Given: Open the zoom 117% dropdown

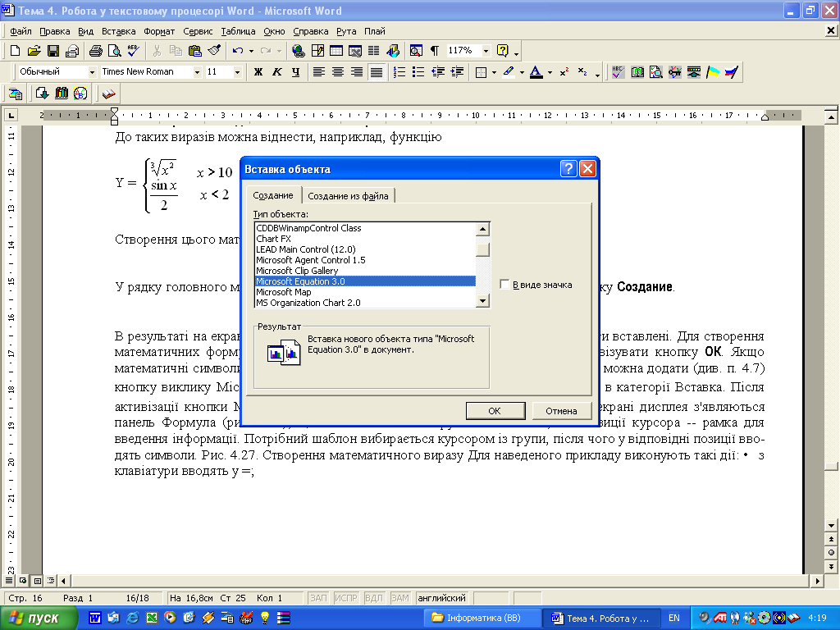Looking at the screenshot, I should pyautogui.click(x=486, y=51).
